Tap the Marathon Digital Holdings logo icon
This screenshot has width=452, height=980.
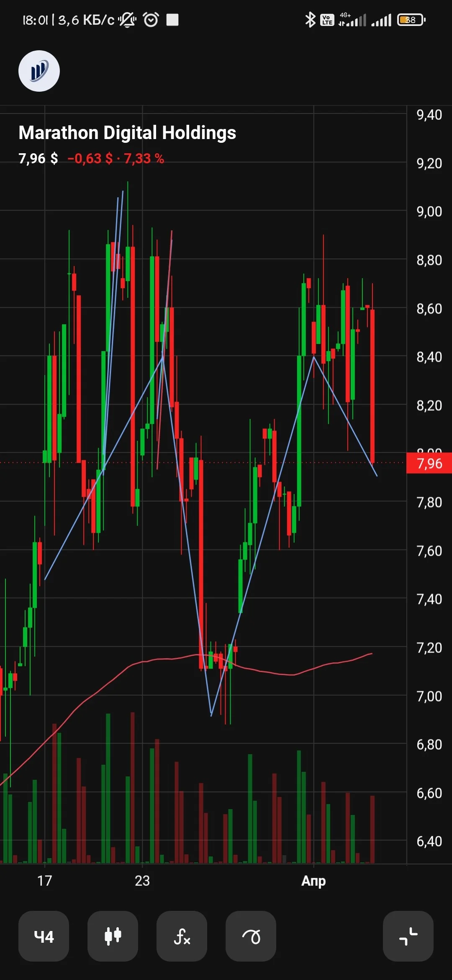(x=39, y=71)
